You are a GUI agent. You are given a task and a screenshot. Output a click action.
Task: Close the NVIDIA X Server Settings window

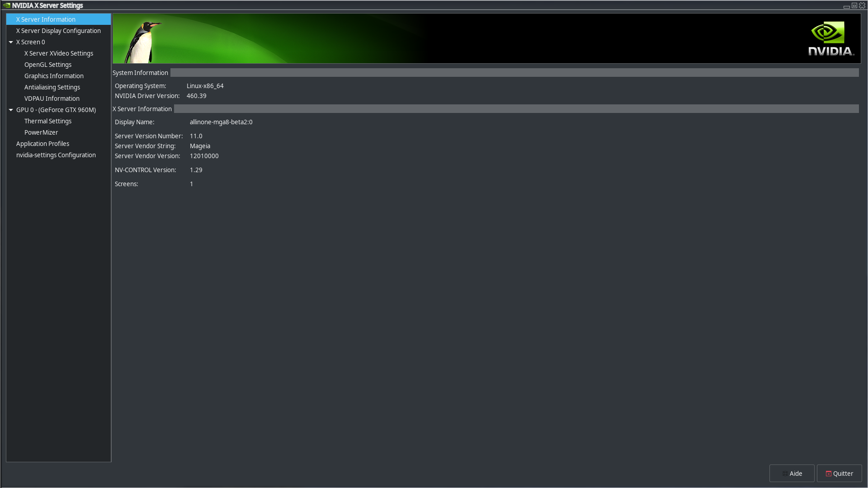[x=862, y=5]
